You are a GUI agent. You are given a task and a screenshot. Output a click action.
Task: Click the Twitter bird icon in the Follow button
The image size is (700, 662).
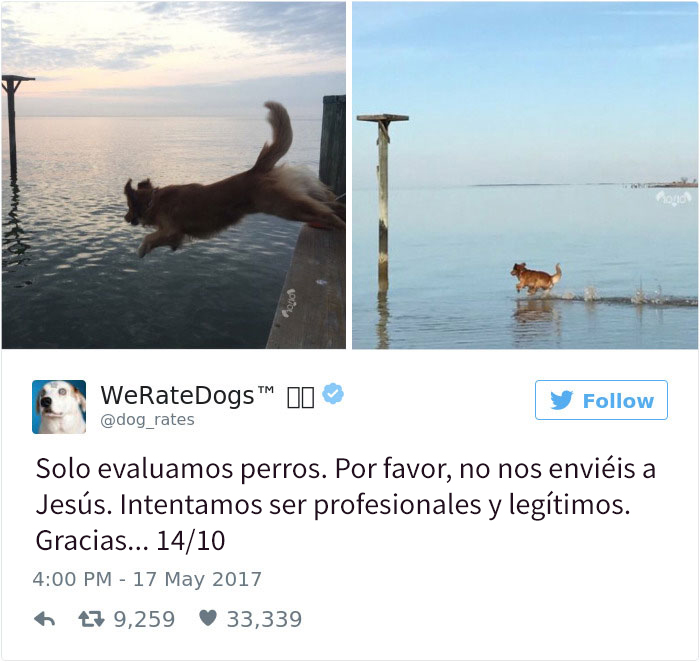coord(561,400)
